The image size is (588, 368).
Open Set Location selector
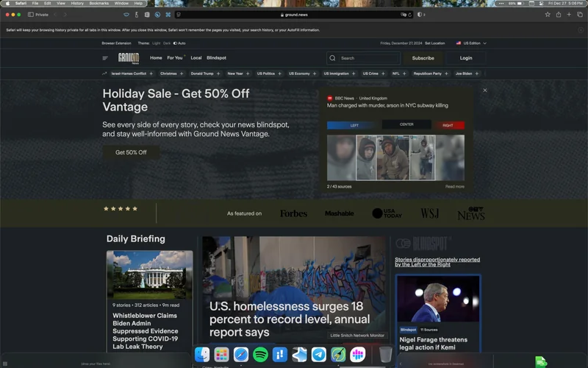coord(434,43)
